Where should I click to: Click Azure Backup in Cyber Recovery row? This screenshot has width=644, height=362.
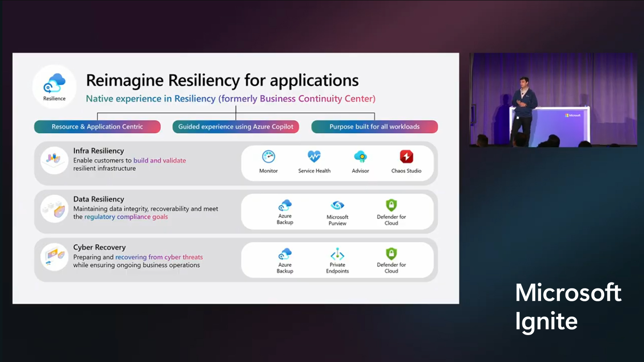285,254
